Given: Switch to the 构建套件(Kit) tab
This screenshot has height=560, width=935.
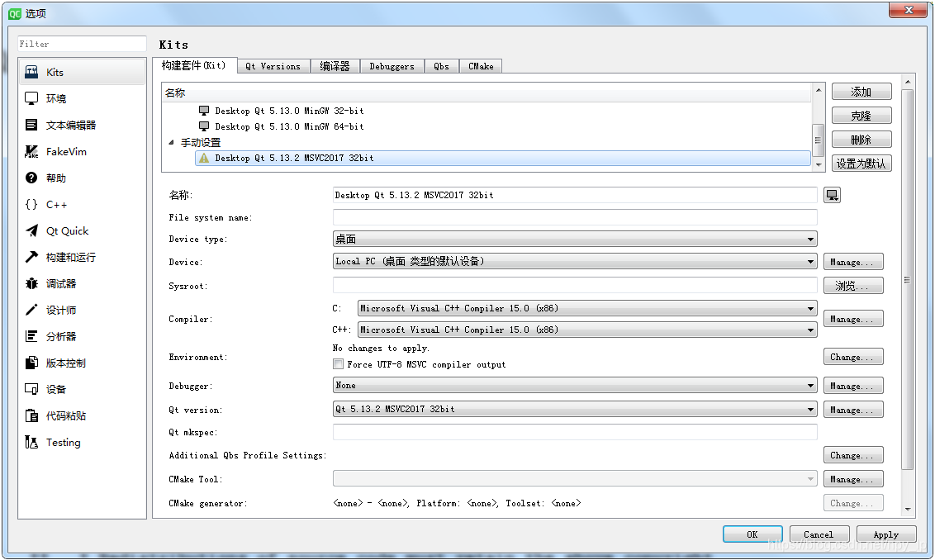Looking at the screenshot, I should pos(194,65).
